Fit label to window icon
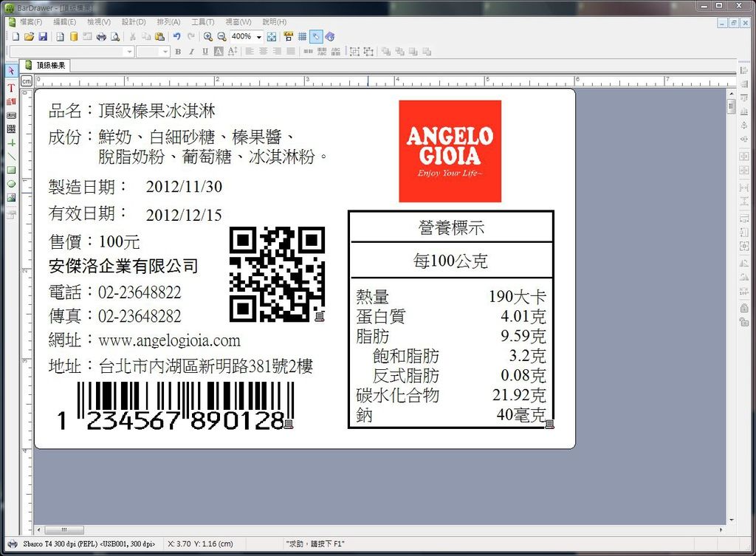756x556 pixels. (x=272, y=37)
